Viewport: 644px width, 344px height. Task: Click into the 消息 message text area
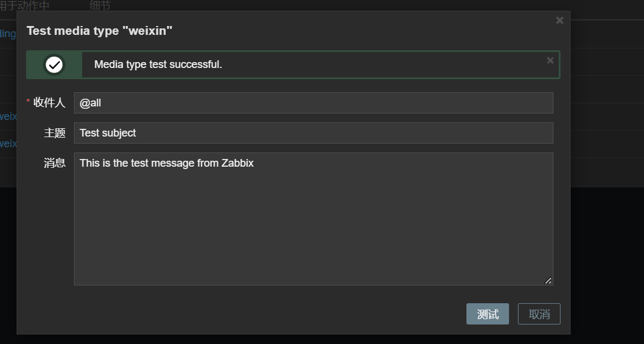(x=313, y=219)
